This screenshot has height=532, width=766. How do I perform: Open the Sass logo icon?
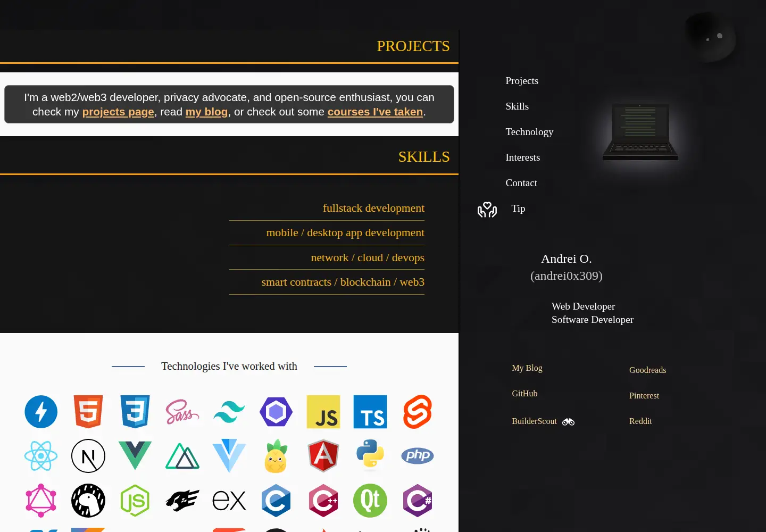click(x=182, y=412)
